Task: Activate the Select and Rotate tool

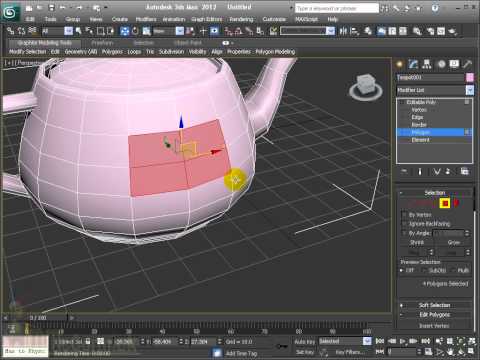Action: click(x=135, y=31)
